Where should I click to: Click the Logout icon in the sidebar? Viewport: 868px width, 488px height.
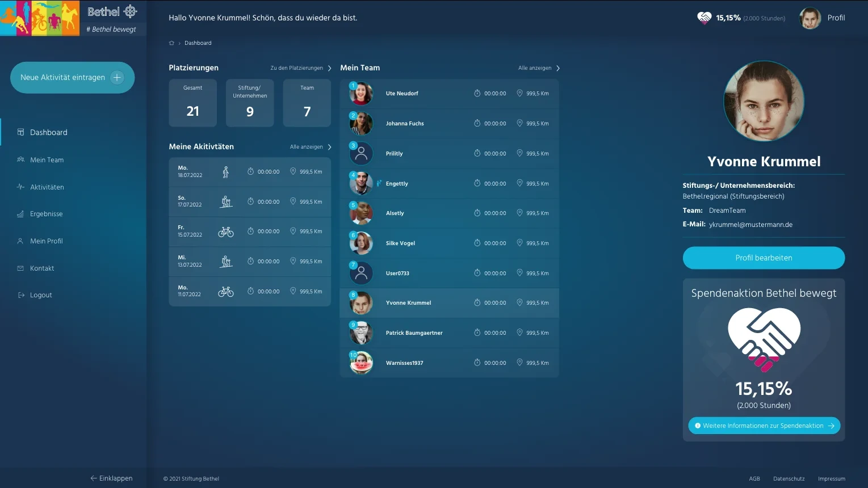[20, 295]
